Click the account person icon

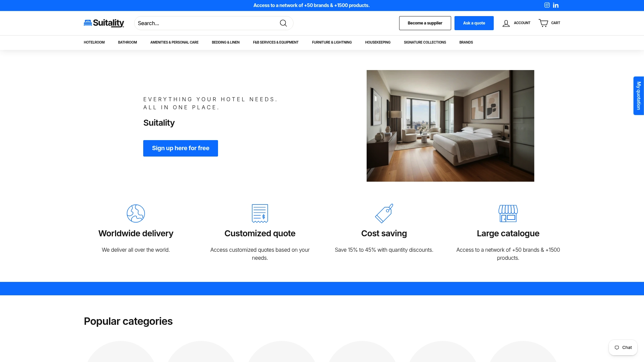coord(506,23)
